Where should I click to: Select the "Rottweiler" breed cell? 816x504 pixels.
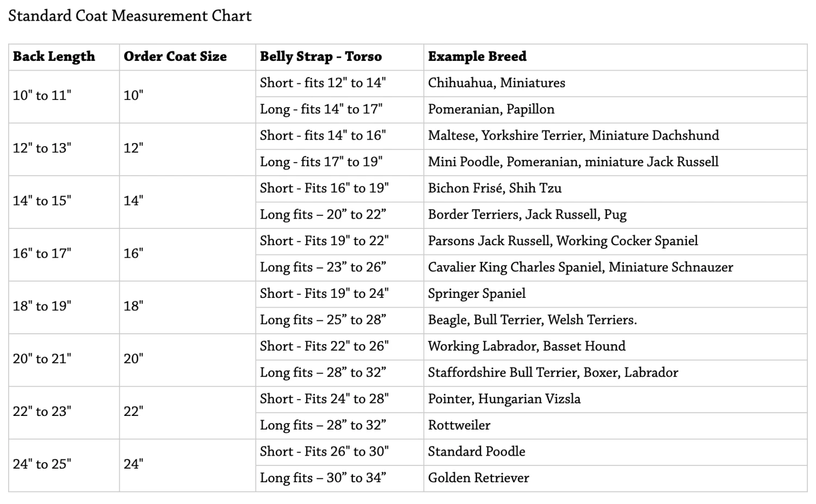click(x=459, y=425)
